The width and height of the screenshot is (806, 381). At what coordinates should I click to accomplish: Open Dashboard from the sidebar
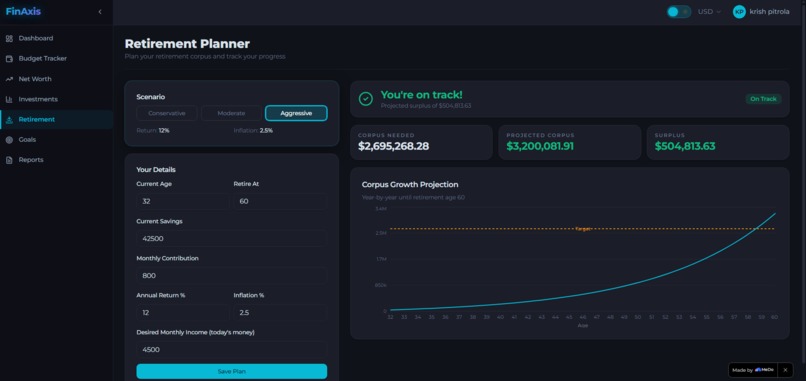point(57,39)
